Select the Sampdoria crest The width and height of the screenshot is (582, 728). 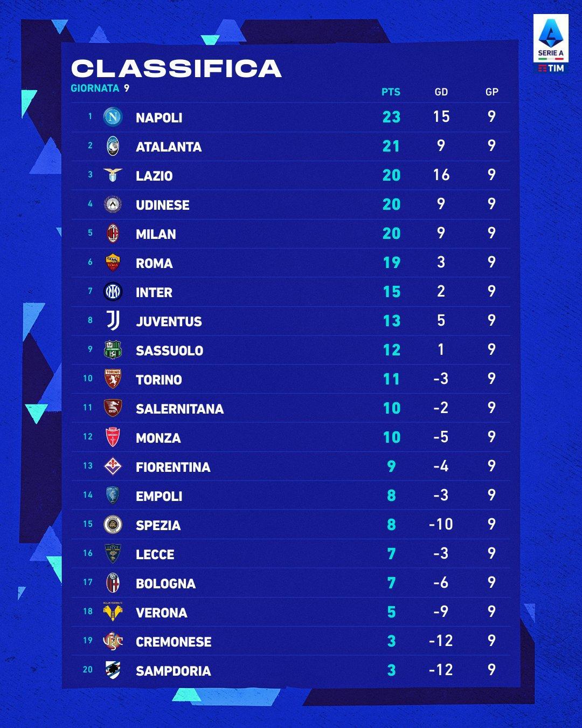[113, 670]
